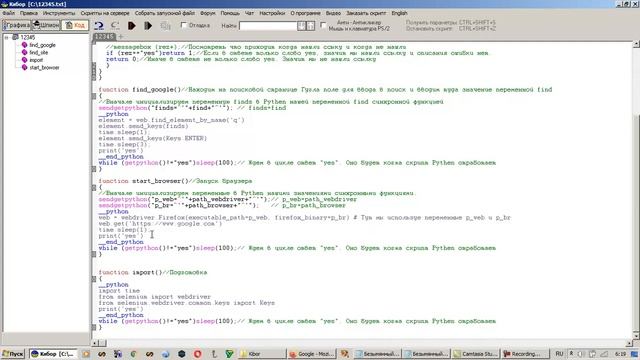
Task: Select import in the function tree
Action: [x=36, y=60]
